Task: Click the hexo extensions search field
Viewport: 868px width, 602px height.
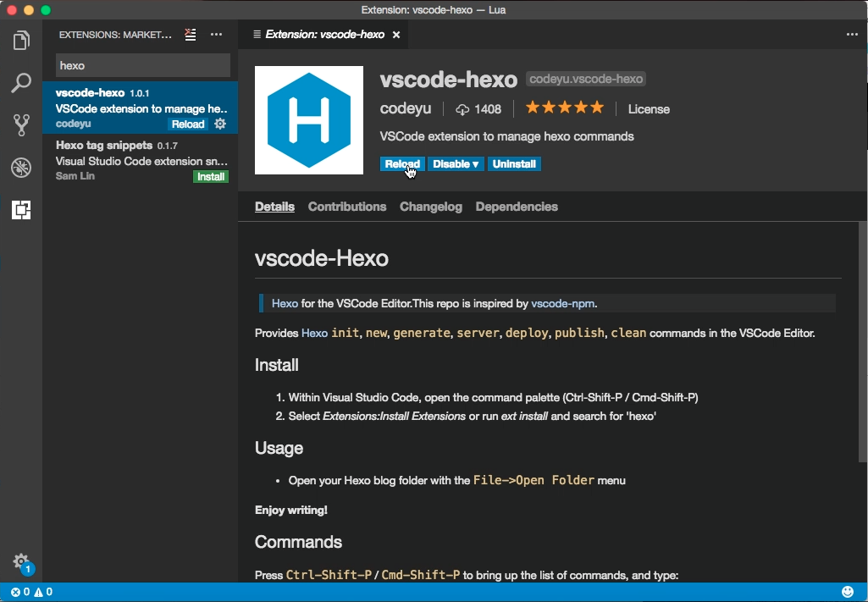Action: click(143, 65)
